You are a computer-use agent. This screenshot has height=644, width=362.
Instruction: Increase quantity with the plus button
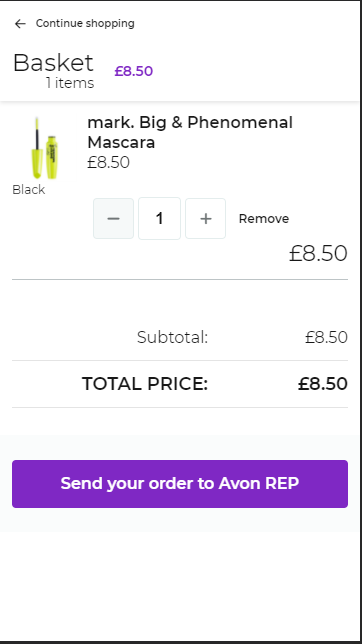click(x=205, y=218)
